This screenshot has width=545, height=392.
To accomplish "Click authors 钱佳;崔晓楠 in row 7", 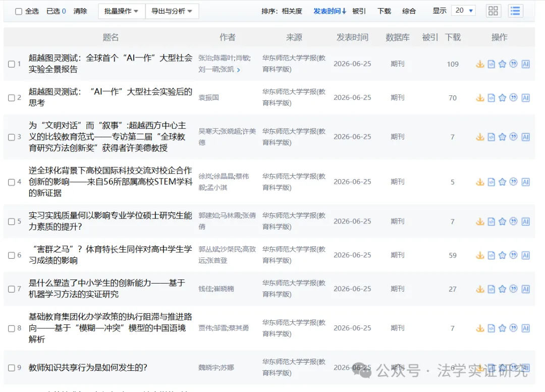I will coord(216,289).
